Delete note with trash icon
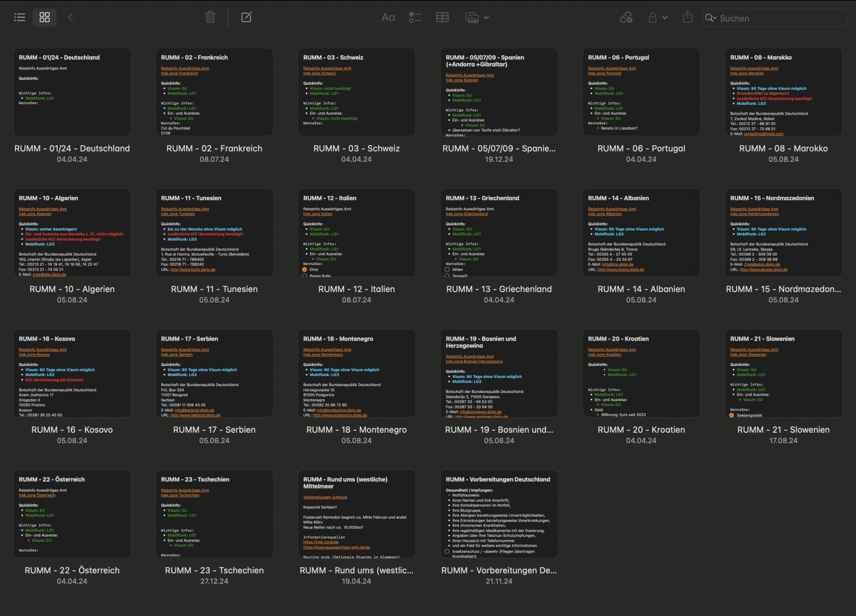Viewport: 856px width, 616px height. point(210,17)
